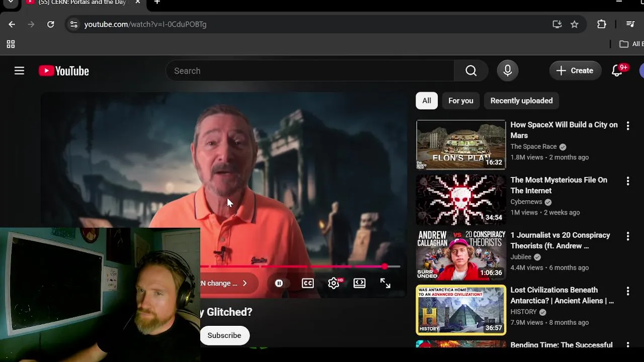Focus the YouTube search field
The width and height of the screenshot is (644, 362).
coord(310,71)
